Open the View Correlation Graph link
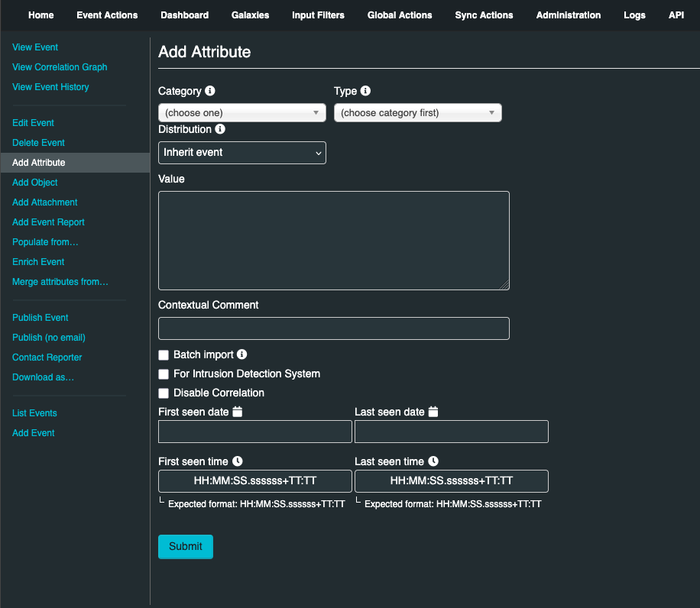This screenshot has width=700, height=608. 60,67
